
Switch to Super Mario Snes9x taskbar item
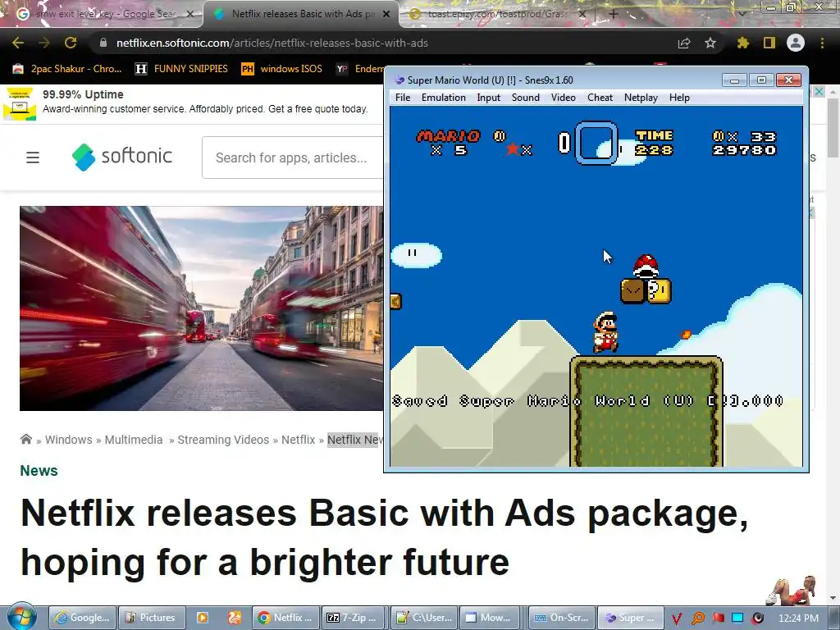pyautogui.click(x=631, y=618)
